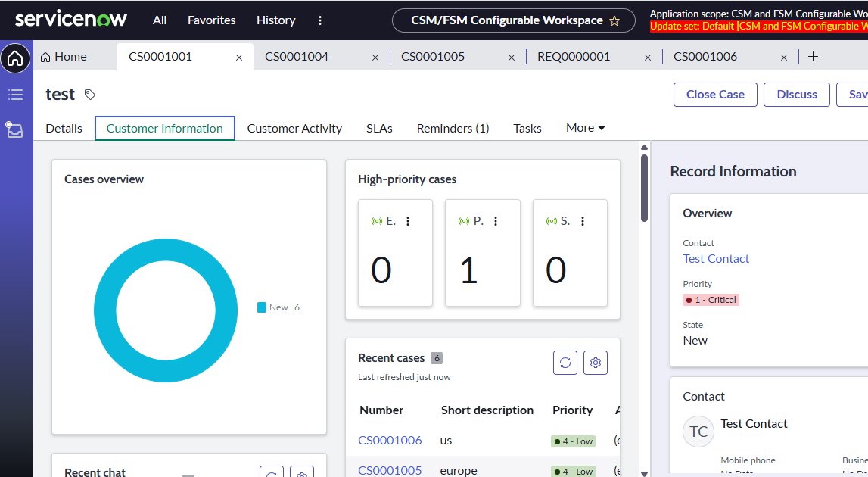The image size is (868, 477).
Task: Click the New legend color swatch
Action: [x=262, y=307]
